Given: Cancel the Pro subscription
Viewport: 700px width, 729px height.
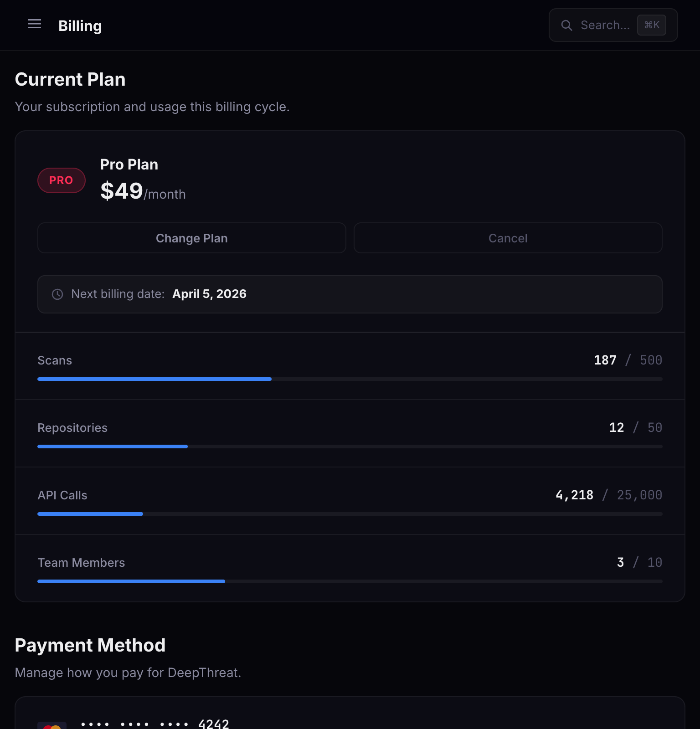Looking at the screenshot, I should [508, 238].
